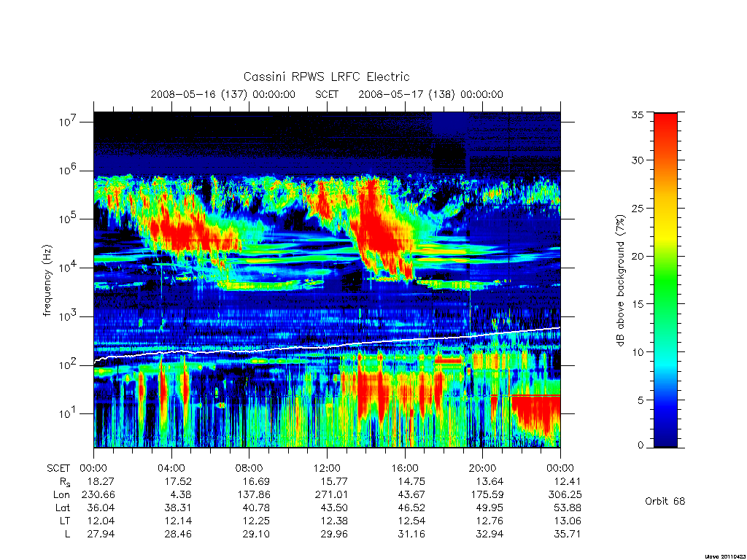Click the Lat value 46.52
The width and height of the screenshot is (747, 560).
[411, 507]
